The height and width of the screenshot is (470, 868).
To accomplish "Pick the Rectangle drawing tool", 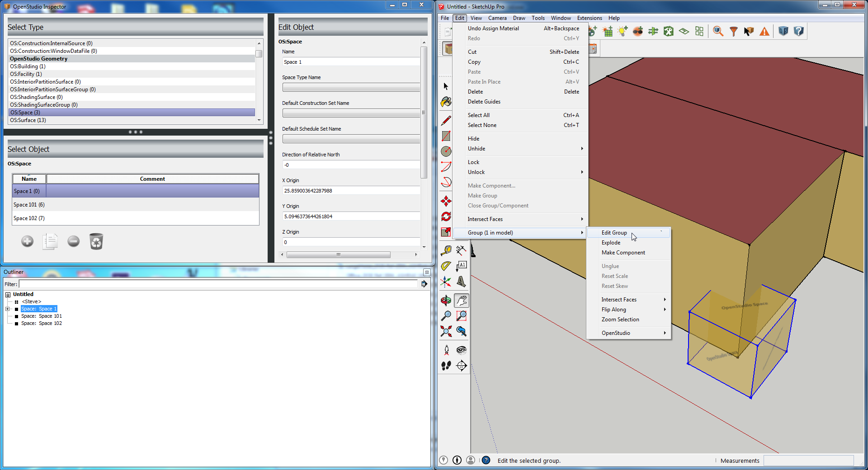I will 446,136.
